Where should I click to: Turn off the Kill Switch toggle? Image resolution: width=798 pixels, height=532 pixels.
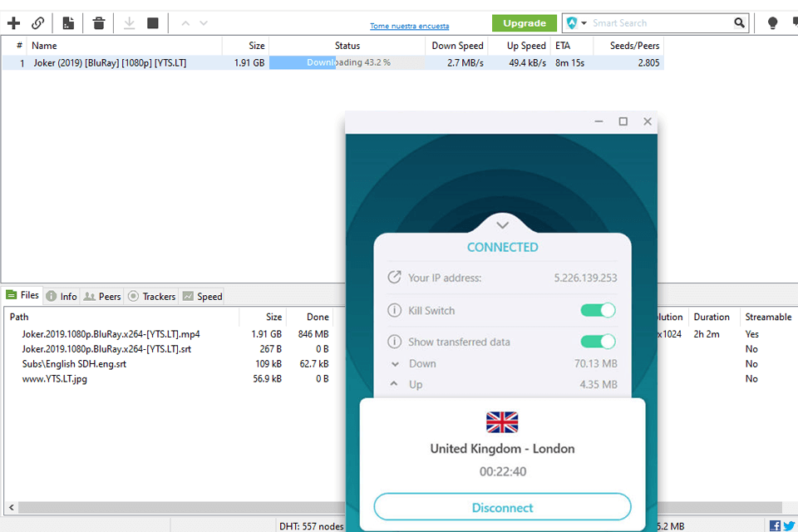point(598,310)
